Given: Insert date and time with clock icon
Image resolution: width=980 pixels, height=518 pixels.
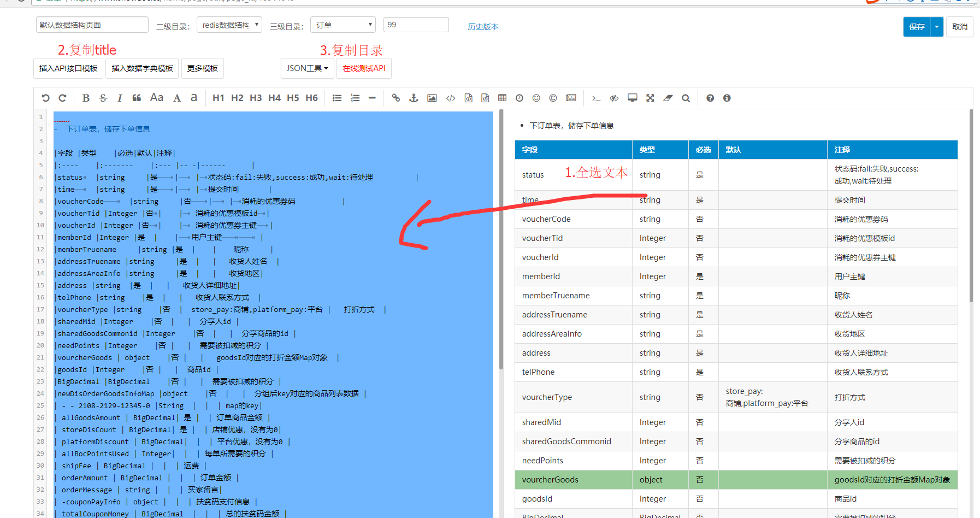Looking at the screenshot, I should [x=519, y=98].
